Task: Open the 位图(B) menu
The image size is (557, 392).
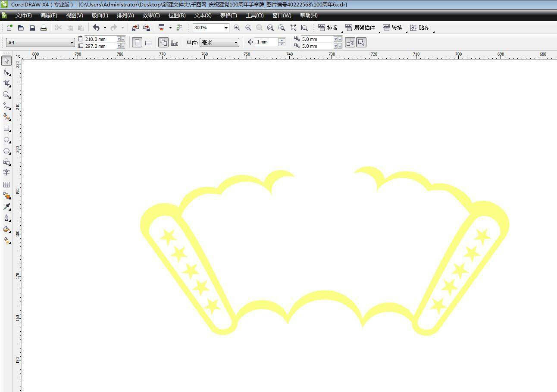Action: pos(177,16)
